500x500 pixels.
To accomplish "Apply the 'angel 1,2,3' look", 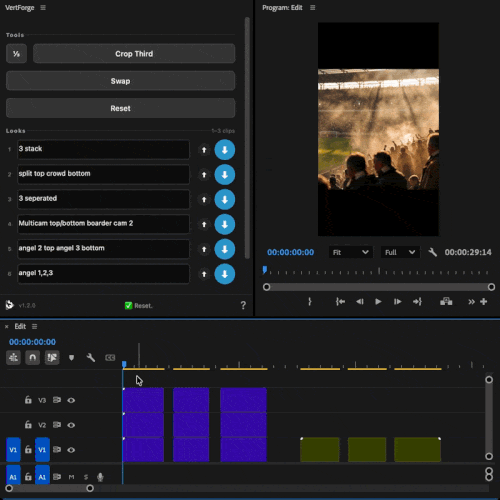I will [225, 274].
